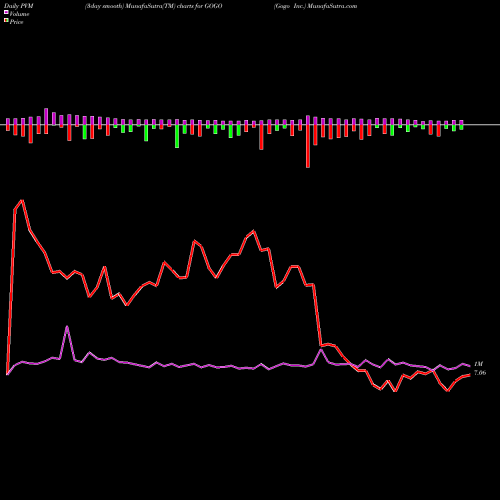Viewport: 500px width, 500px height.
Task: Click the largest spike on the magenta volume line
Action: (67, 327)
